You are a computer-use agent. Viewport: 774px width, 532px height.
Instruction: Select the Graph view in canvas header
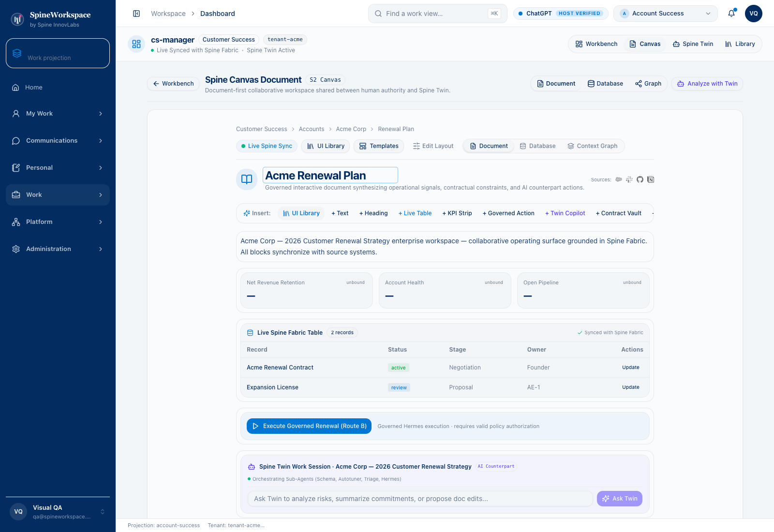[648, 84]
